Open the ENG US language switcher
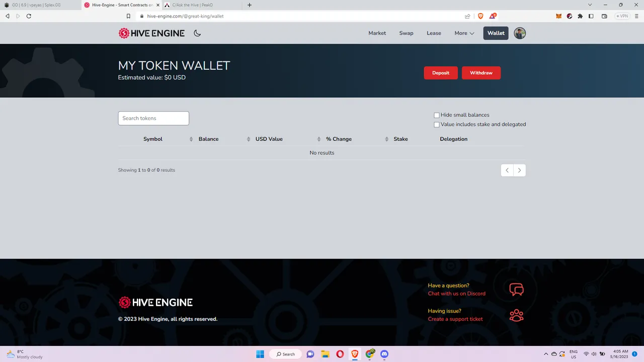Viewport: 644px width, 362px height. tap(574, 354)
